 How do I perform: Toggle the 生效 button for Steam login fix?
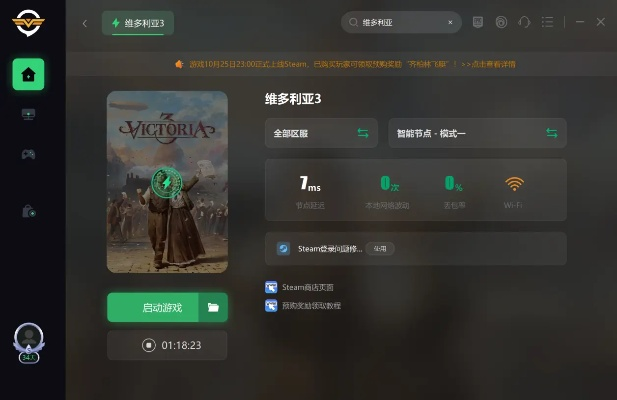tap(380, 249)
